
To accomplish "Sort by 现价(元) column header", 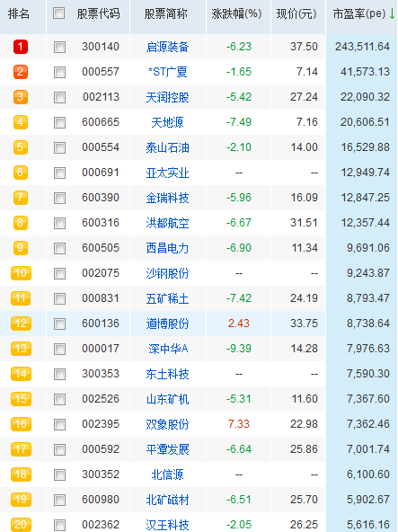I will tap(296, 13).
